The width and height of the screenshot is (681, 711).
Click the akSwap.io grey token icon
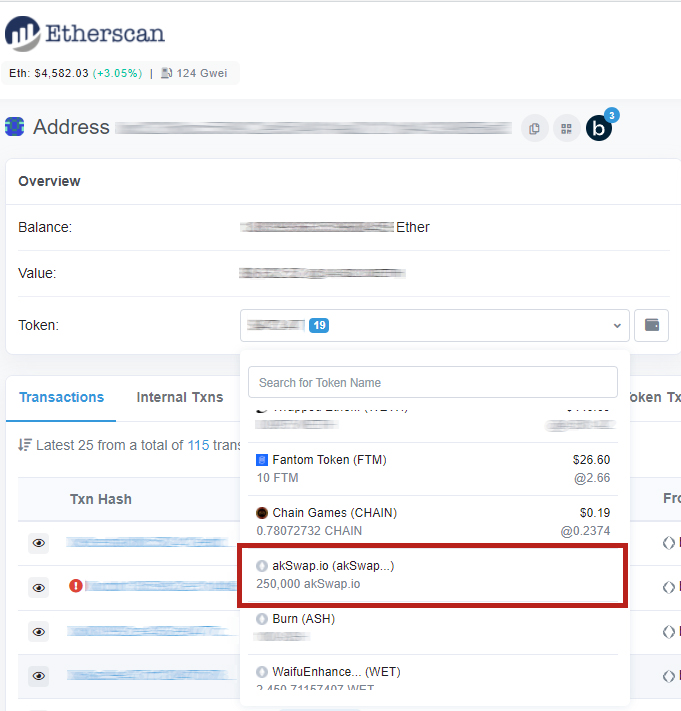(262, 566)
